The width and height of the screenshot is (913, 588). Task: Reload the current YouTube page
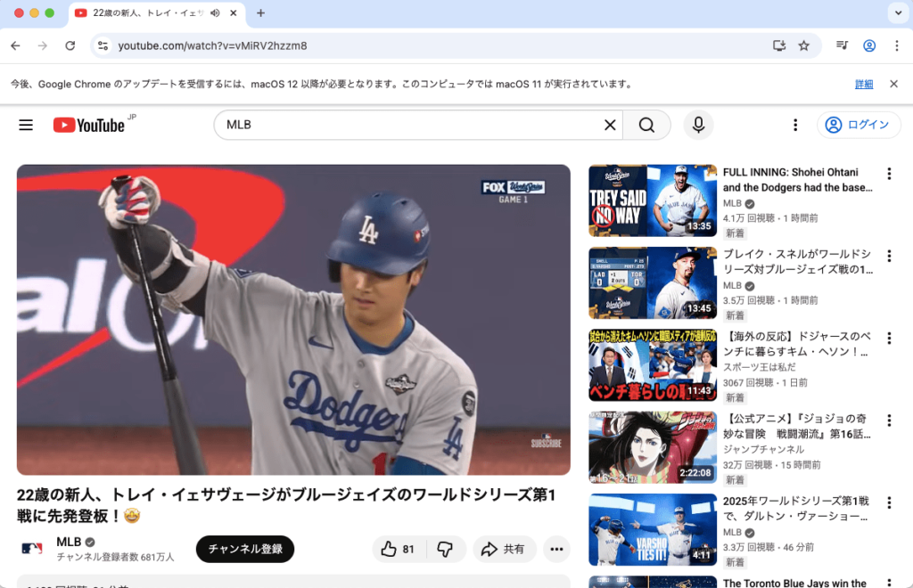click(x=70, y=45)
